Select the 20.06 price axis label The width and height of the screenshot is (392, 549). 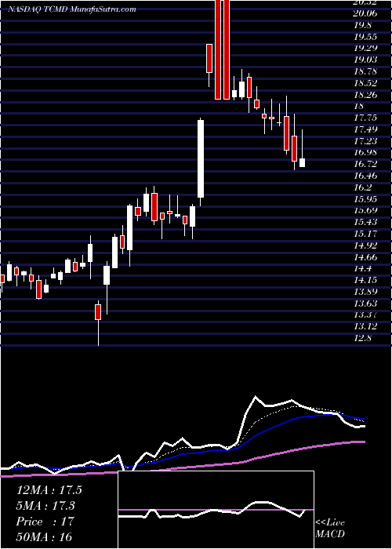coord(365,13)
